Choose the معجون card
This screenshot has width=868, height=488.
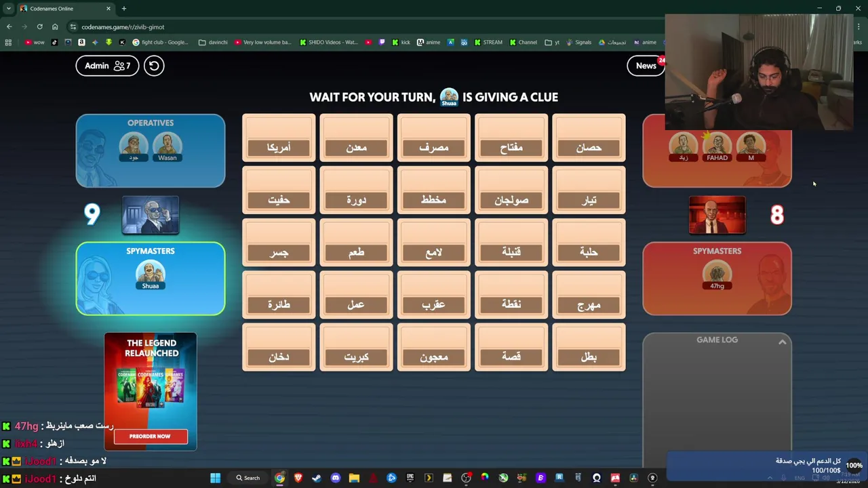click(434, 347)
